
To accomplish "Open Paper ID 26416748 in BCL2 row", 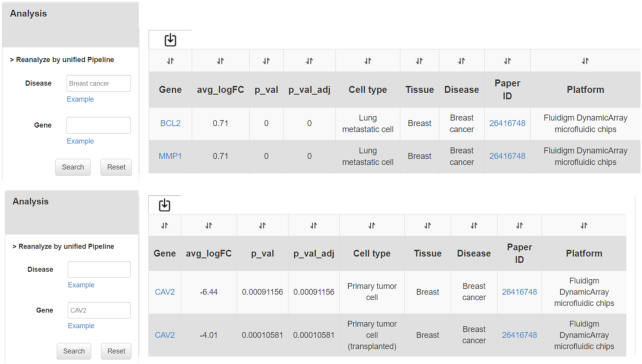I will point(507,123).
